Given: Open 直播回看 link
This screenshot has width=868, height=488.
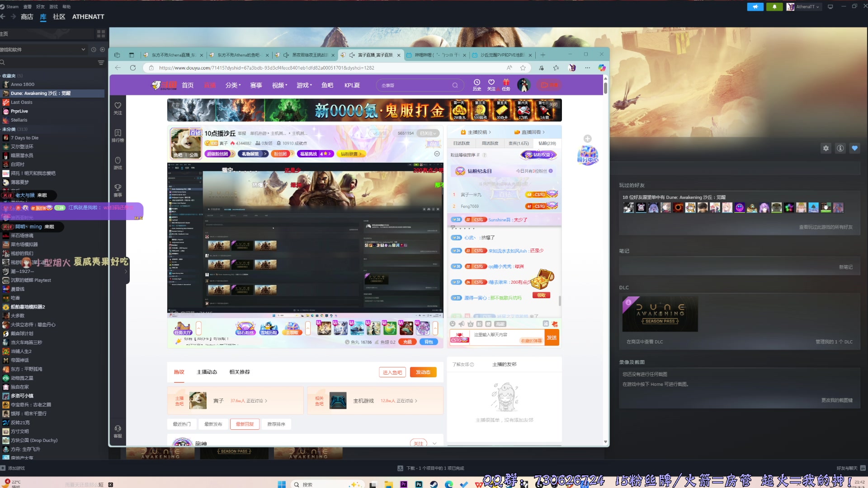Looking at the screenshot, I should 529,132.
